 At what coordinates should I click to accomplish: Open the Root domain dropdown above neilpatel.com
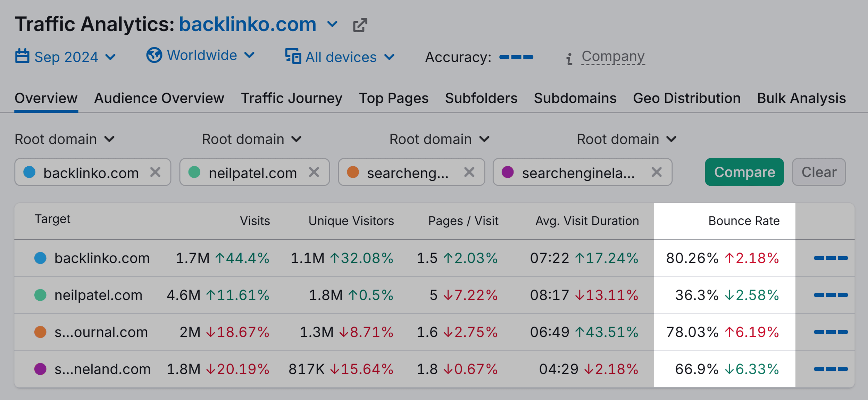click(252, 139)
